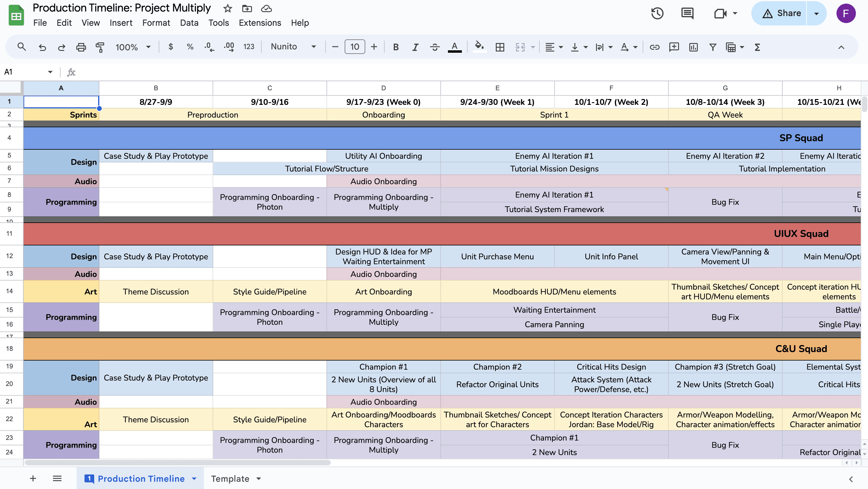Click the insert chart icon
Screen dimensions: 868x489
pos(694,47)
